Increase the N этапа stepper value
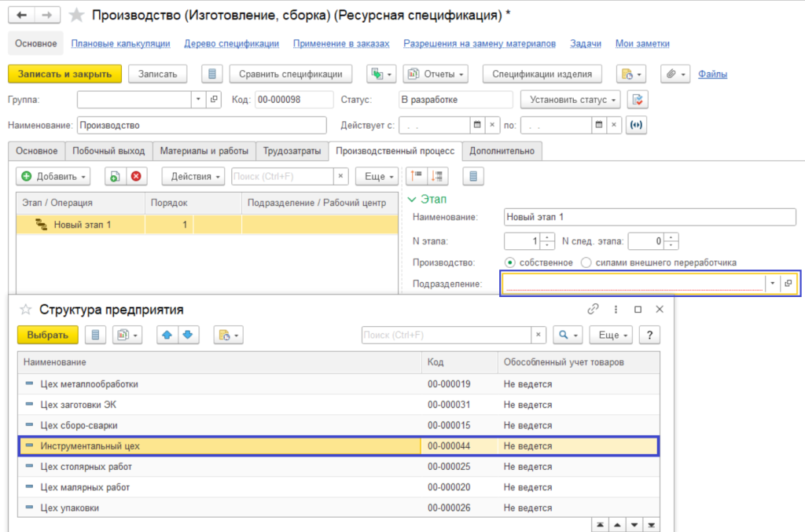This screenshot has width=805, height=532. pyautogui.click(x=547, y=237)
